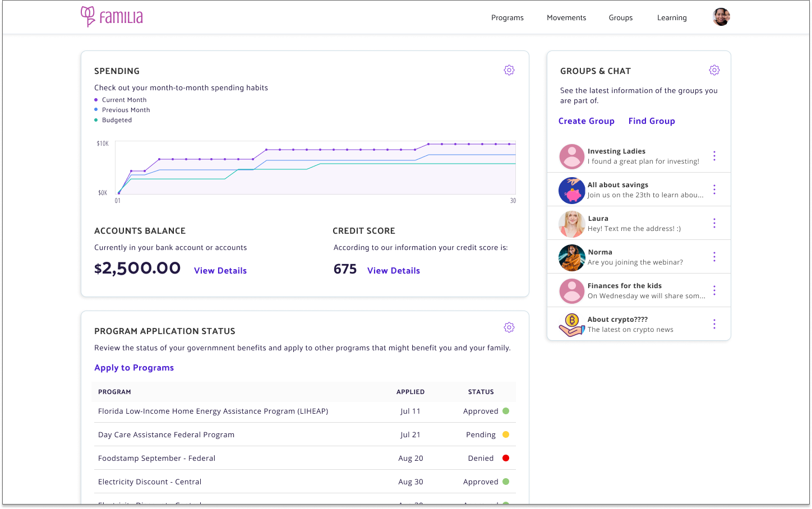Image resolution: width=812 pixels, height=509 pixels.
Task: Click the About crypto bitcoin icon
Action: tap(571, 325)
